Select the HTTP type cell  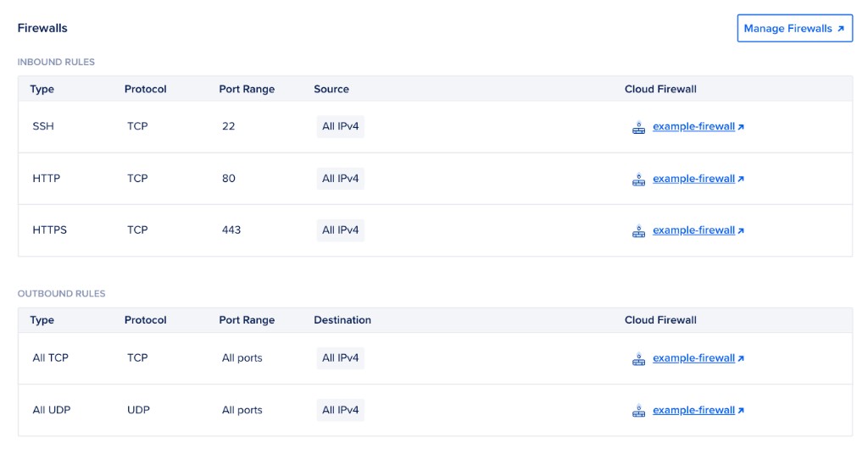47,179
